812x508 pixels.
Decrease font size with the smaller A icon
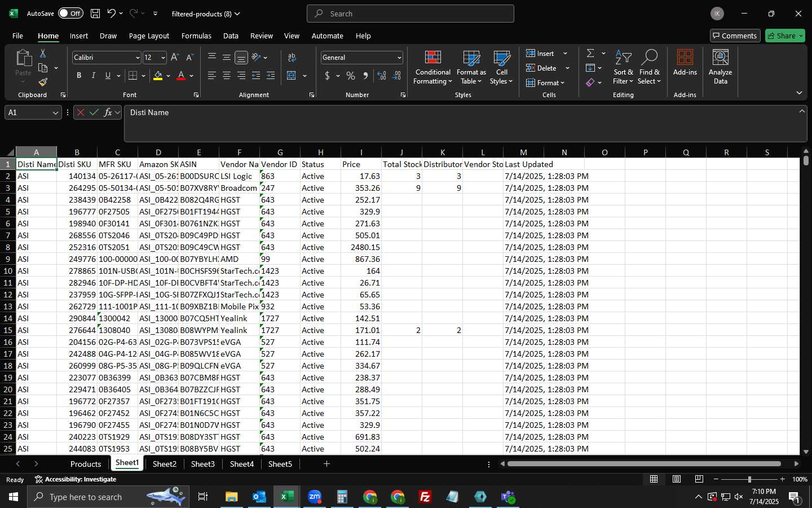(189, 57)
